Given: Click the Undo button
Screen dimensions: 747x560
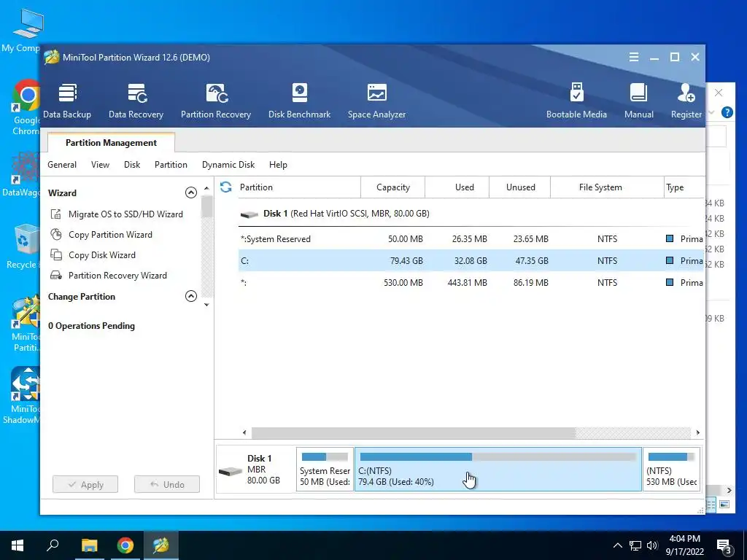Looking at the screenshot, I should click(167, 484).
